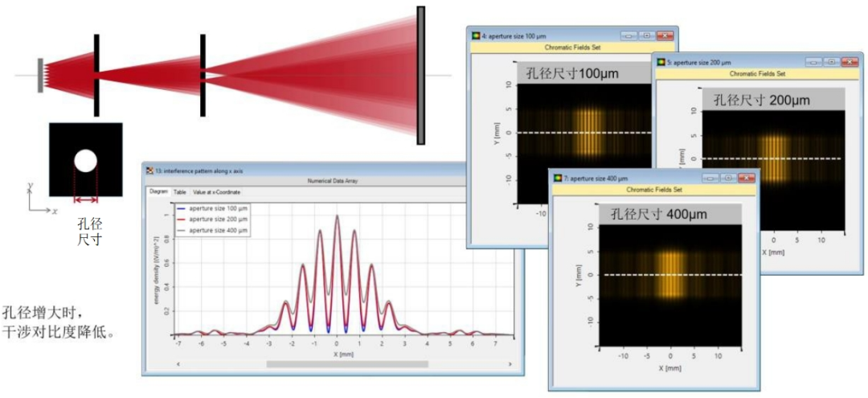Screen dimensions: 868x398
Task: Click the title '13: interference pattern along x axis'
Action: pos(199,171)
